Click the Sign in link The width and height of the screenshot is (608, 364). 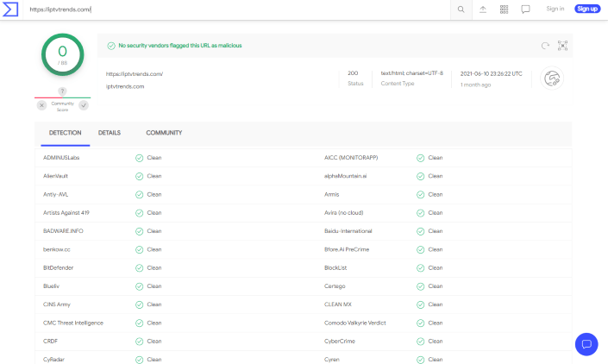pyautogui.click(x=555, y=9)
